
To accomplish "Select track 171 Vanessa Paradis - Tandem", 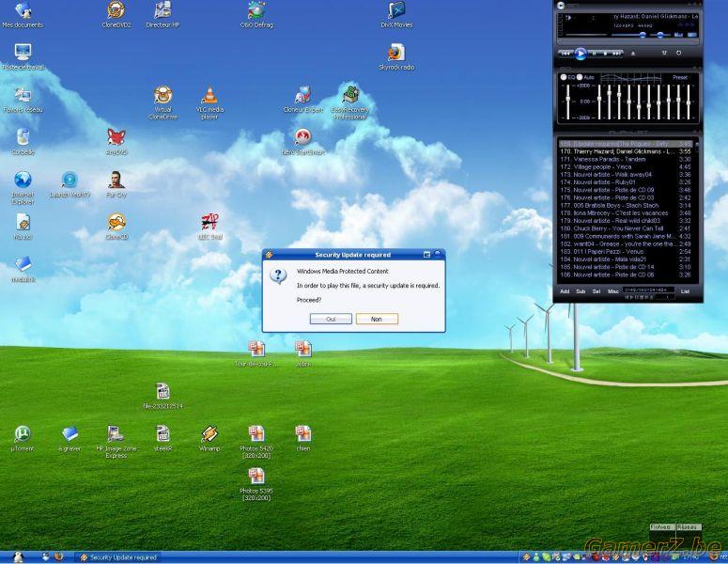I will pyautogui.click(x=626, y=159).
